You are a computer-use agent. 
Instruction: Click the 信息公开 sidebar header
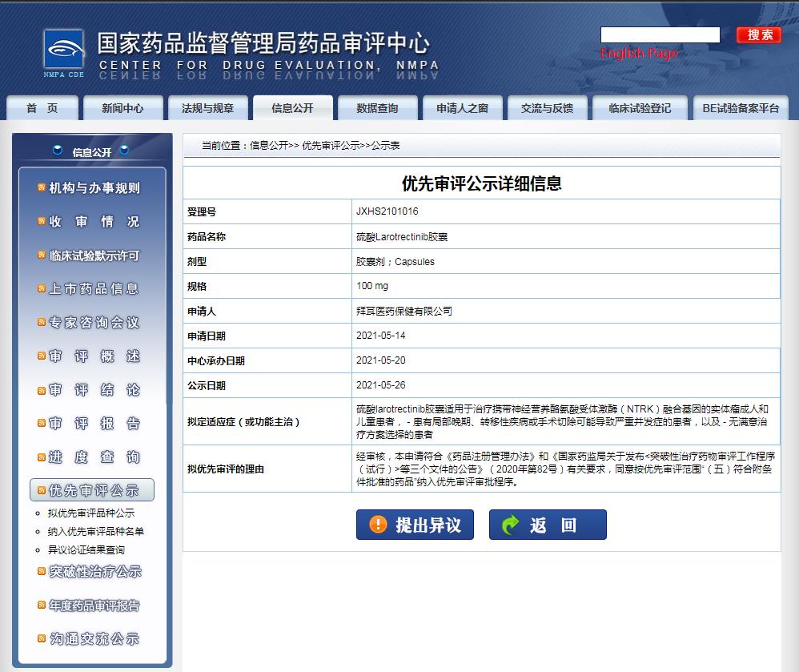tap(92, 152)
